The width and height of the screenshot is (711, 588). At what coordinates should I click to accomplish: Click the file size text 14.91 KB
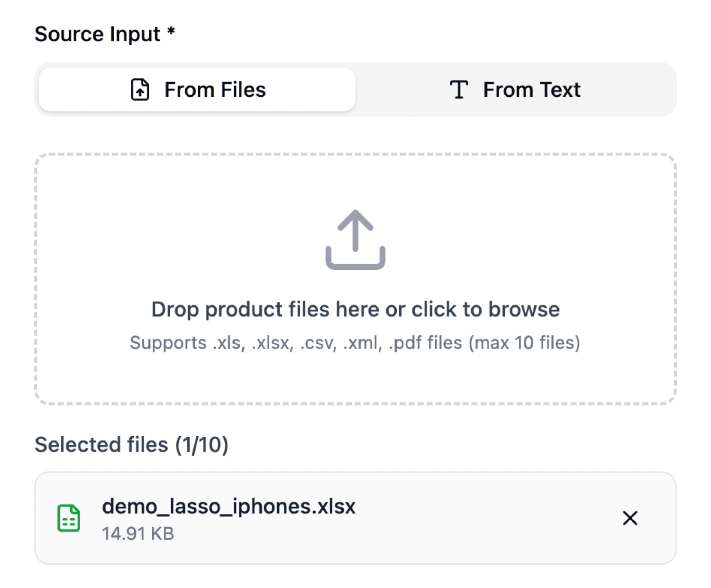click(138, 533)
